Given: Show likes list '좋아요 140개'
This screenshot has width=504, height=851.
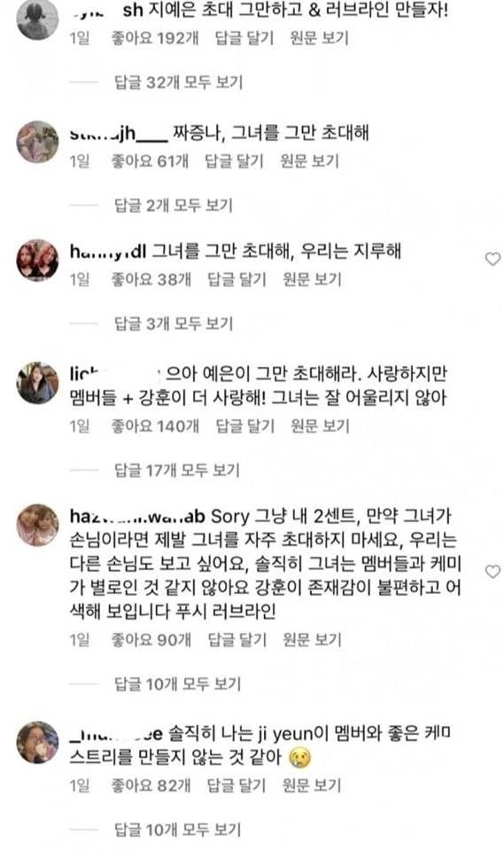Looking at the screenshot, I should point(155,426).
